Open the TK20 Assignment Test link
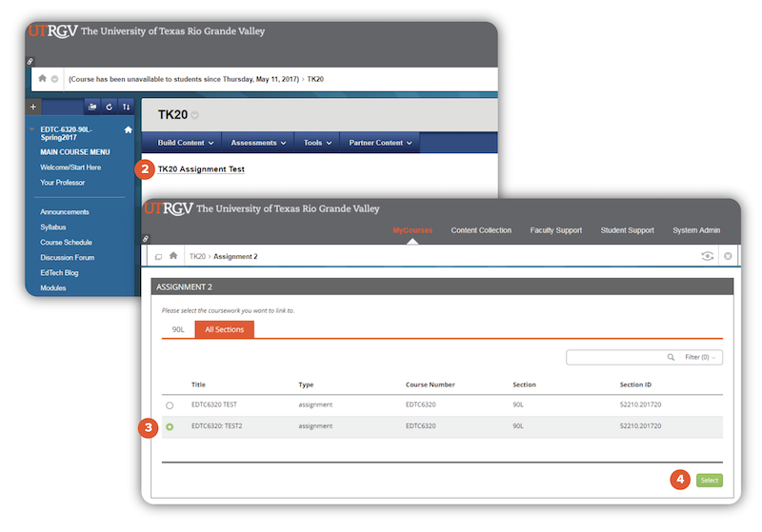The width and height of the screenshot is (762, 532). [x=201, y=168]
